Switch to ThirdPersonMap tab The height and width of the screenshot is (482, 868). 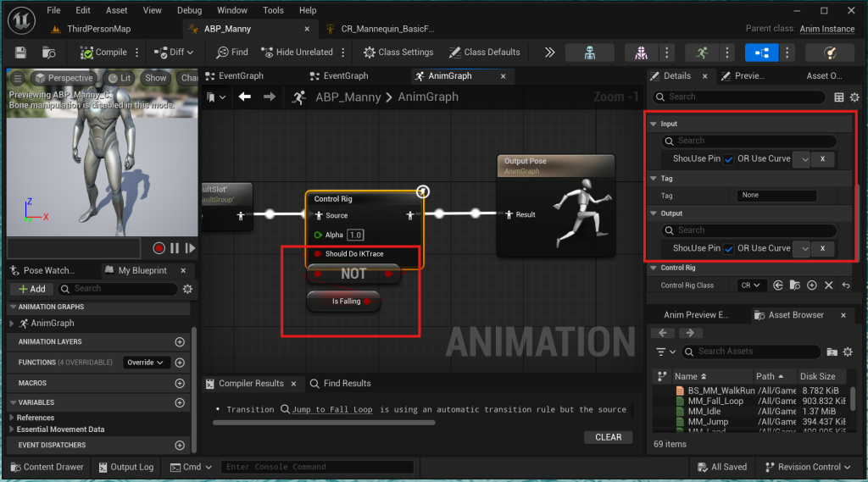[x=98, y=29]
